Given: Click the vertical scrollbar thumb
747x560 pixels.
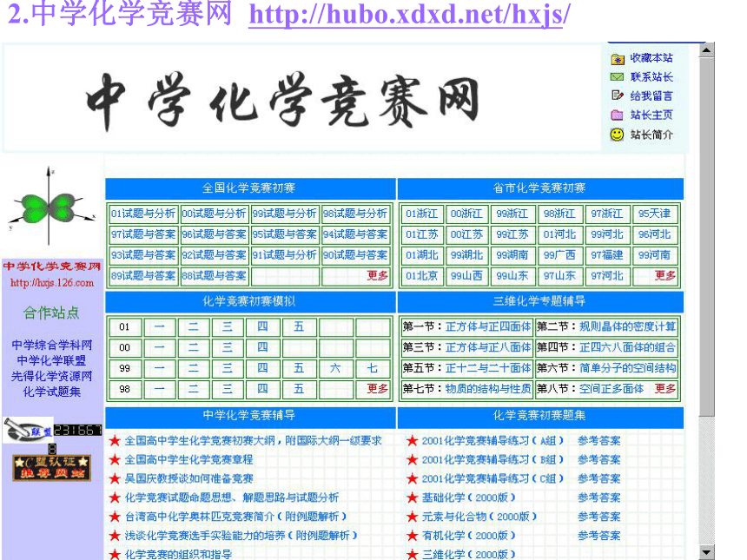Looking at the screenshot, I should point(706,236).
